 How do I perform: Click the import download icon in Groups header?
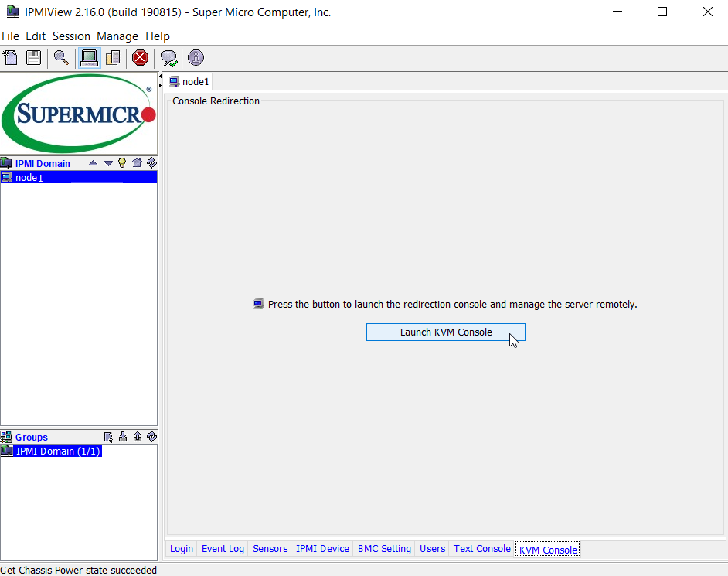click(123, 437)
